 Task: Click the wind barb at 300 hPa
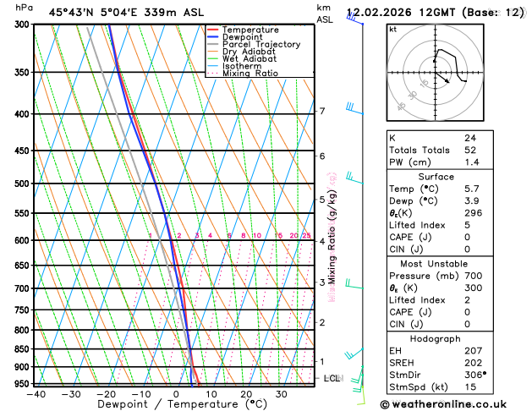click(354, 19)
